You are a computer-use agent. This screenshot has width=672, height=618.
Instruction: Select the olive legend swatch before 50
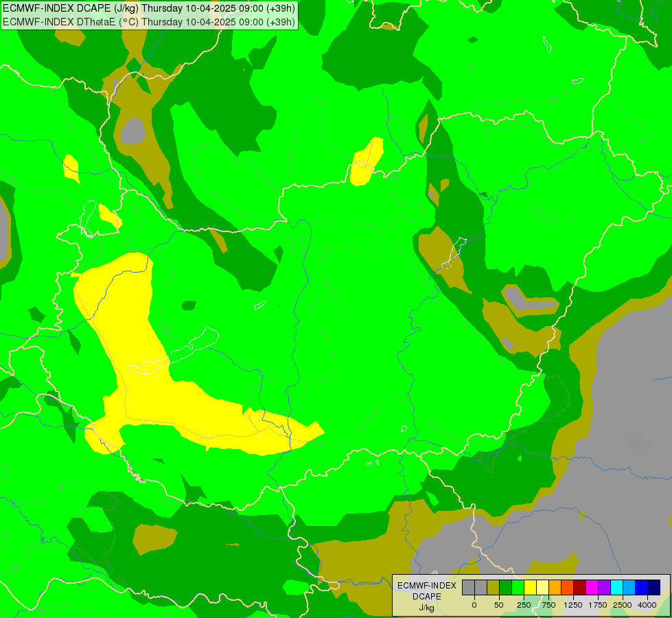click(x=494, y=587)
